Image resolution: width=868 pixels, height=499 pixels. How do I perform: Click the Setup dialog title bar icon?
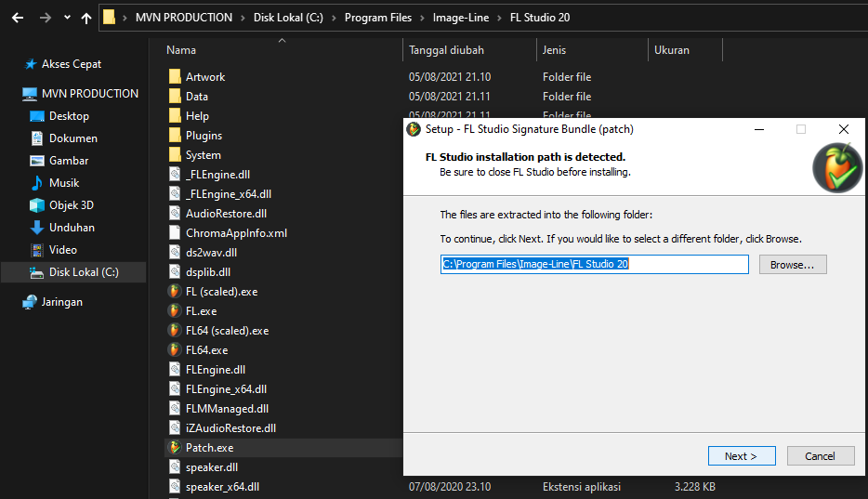[x=414, y=129]
